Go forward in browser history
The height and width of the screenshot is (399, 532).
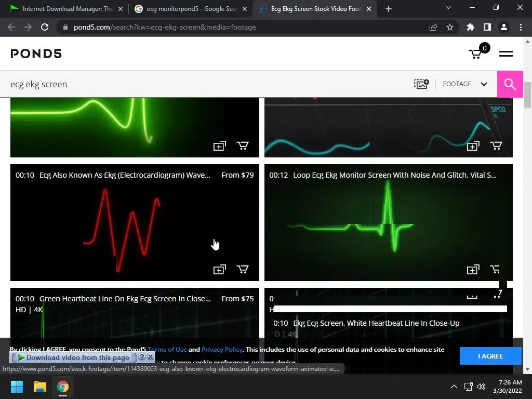coord(28,27)
